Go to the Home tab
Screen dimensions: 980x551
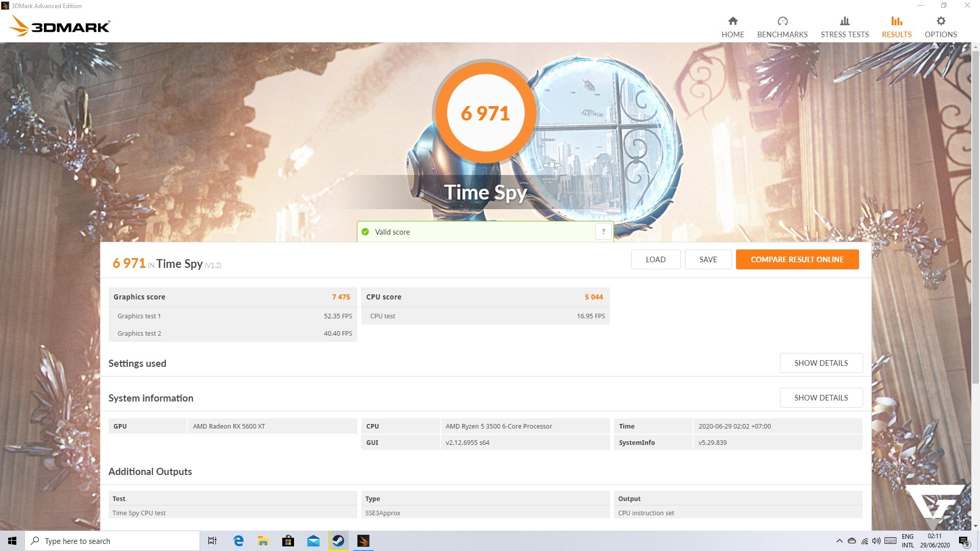tap(732, 27)
